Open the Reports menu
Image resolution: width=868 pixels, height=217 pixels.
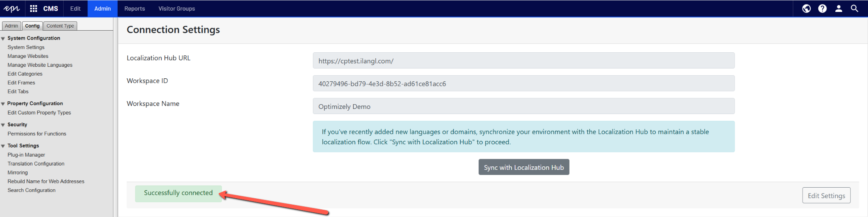pyautogui.click(x=134, y=9)
